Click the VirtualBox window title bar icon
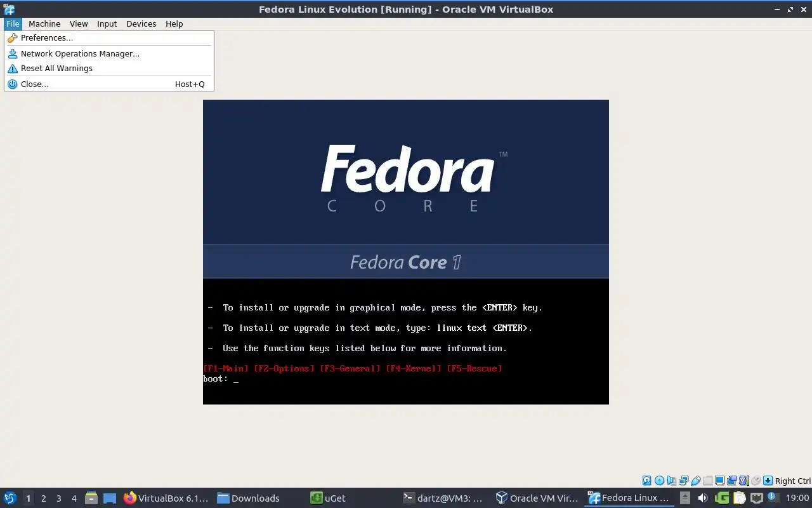812x508 pixels. pos(9,9)
